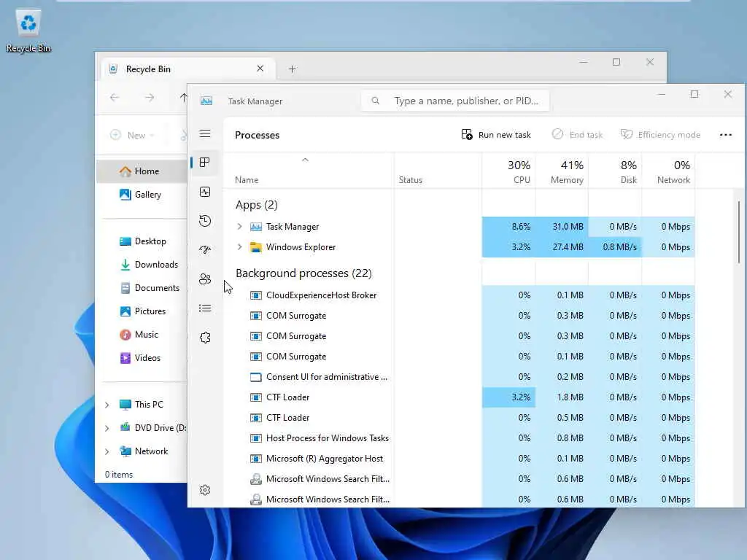747x560 pixels.
Task: Click the Up arrow in Recycle Bin window
Action: [x=183, y=98]
